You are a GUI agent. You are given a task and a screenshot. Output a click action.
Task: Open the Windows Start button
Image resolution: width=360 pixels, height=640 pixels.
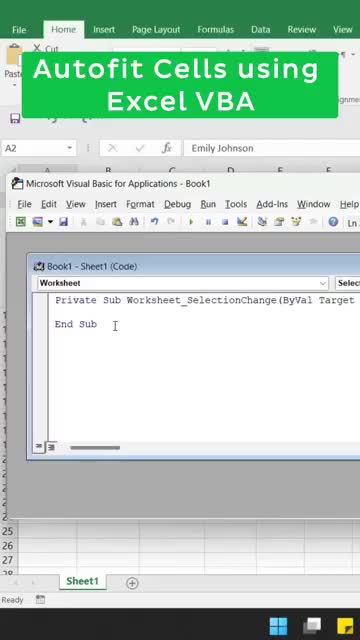tap(278, 626)
